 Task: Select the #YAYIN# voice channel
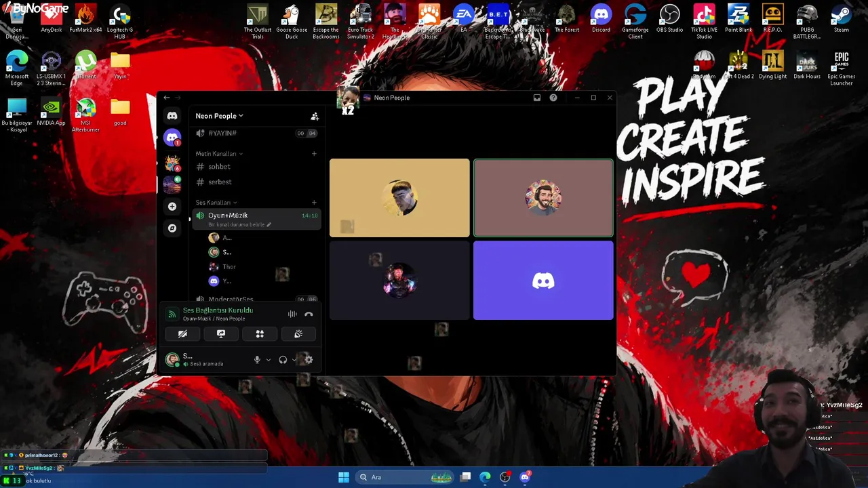256,134
